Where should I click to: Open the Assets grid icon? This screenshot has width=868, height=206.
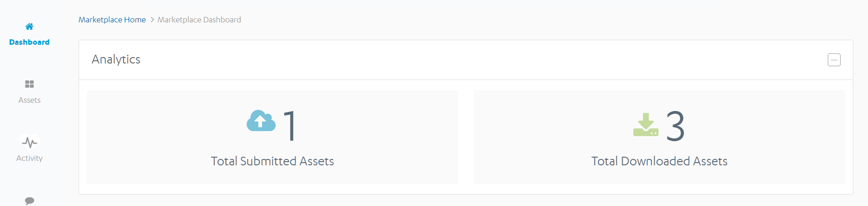(29, 84)
